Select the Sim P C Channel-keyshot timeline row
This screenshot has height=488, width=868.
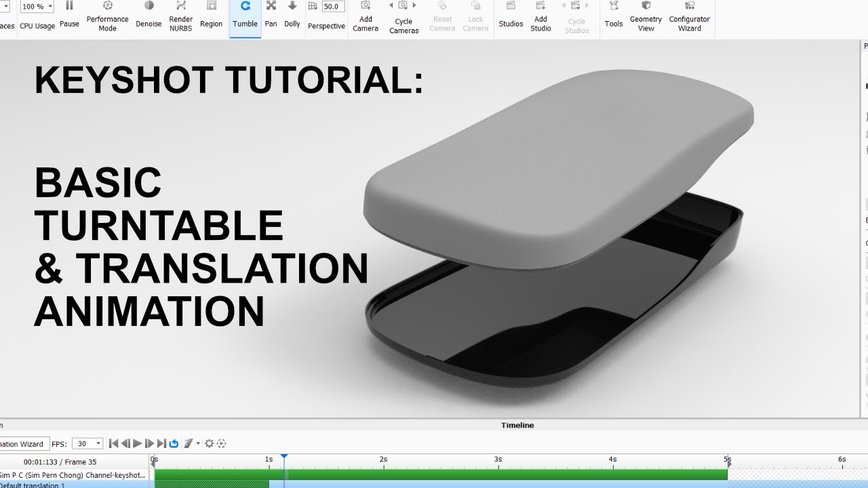[73, 475]
